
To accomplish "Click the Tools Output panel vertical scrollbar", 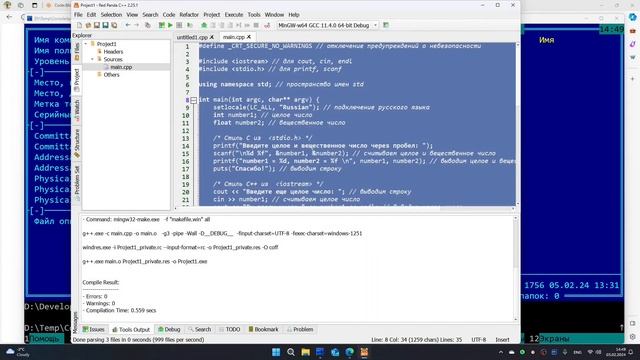I will click(516, 268).
